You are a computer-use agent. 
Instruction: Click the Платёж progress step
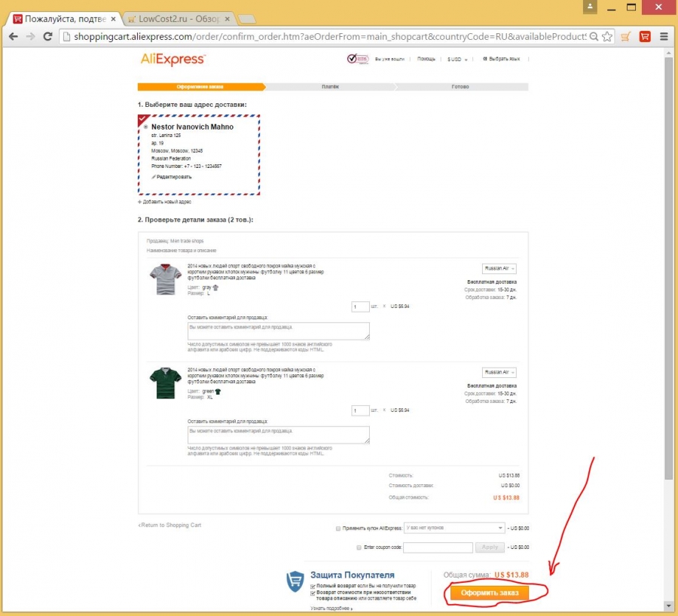click(331, 87)
